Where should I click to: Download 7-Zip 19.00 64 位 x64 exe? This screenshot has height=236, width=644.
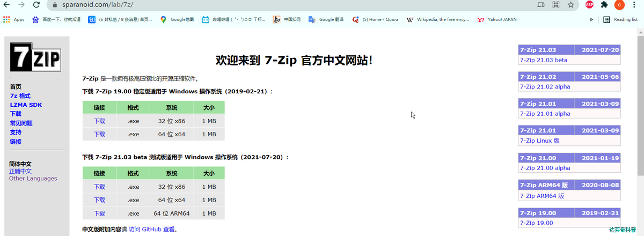pyautogui.click(x=99, y=134)
